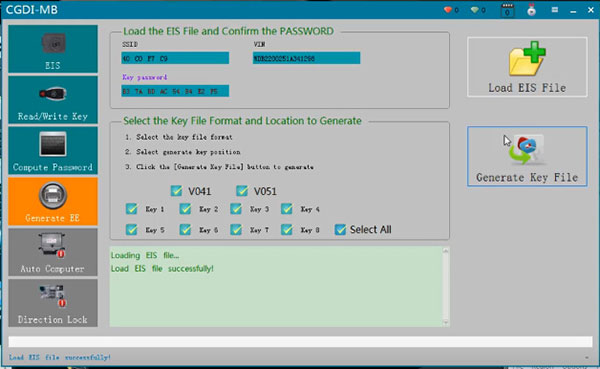Click the CGDI-MB title text

pyautogui.click(x=32, y=10)
